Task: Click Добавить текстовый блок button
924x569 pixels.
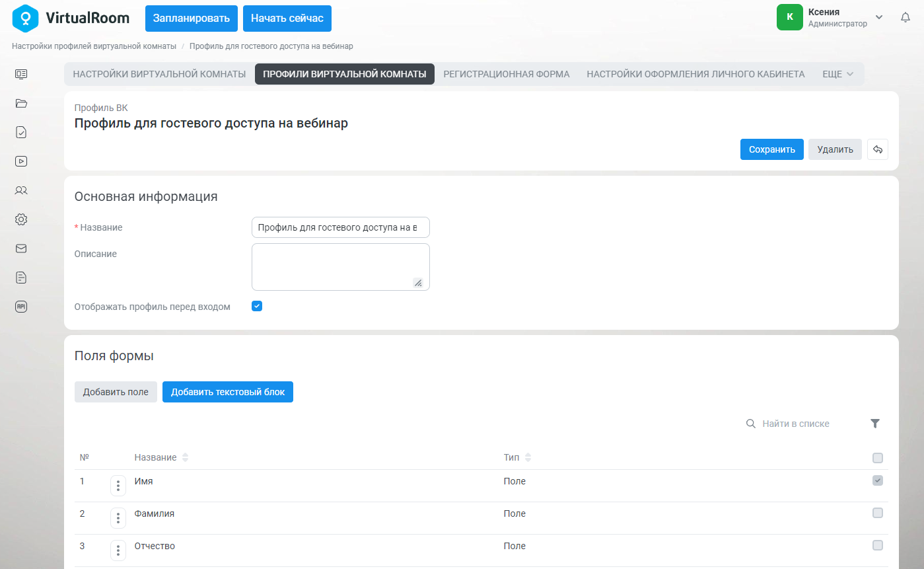Action: point(228,392)
